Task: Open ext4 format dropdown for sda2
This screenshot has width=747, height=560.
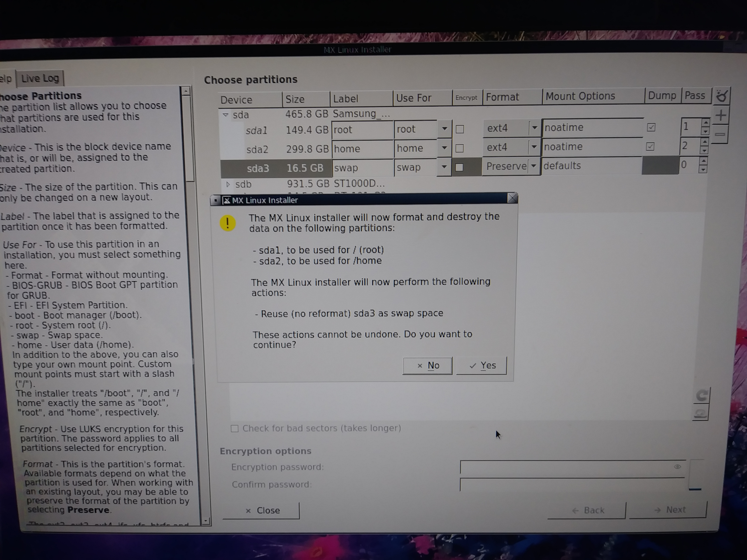Action: click(x=534, y=147)
